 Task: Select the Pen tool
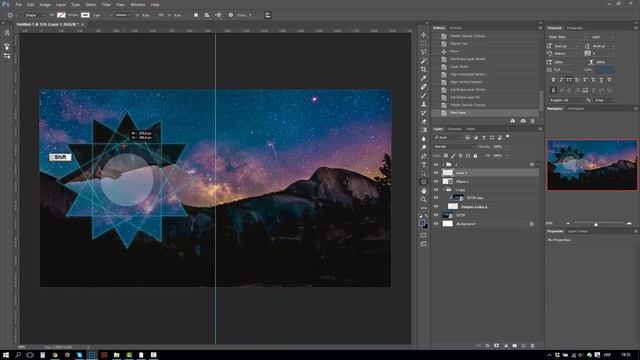pos(424,156)
